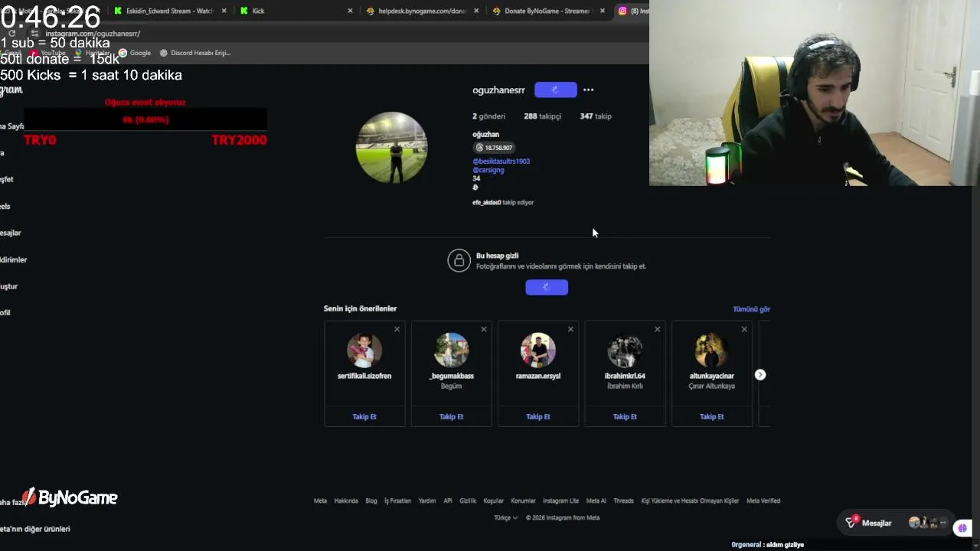The height and width of the screenshot is (551, 980).
Task: Follow ramazan.ersysl with Takip Et
Action: (x=538, y=416)
